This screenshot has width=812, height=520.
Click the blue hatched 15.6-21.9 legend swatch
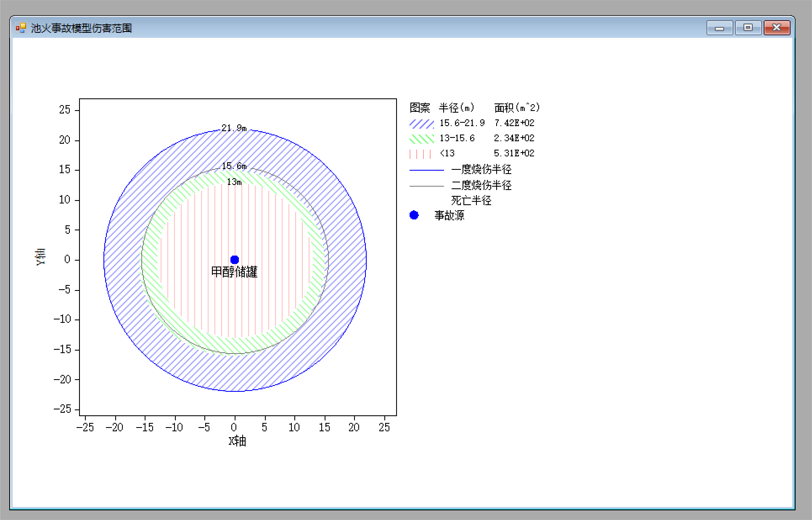pos(421,123)
